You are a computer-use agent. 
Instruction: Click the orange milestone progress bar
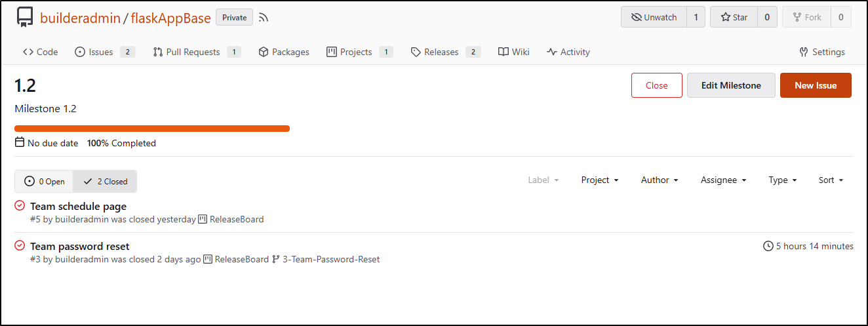[152, 129]
